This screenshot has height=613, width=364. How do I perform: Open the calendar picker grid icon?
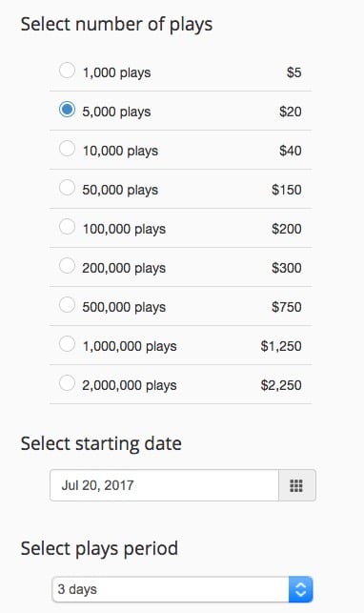tap(296, 485)
